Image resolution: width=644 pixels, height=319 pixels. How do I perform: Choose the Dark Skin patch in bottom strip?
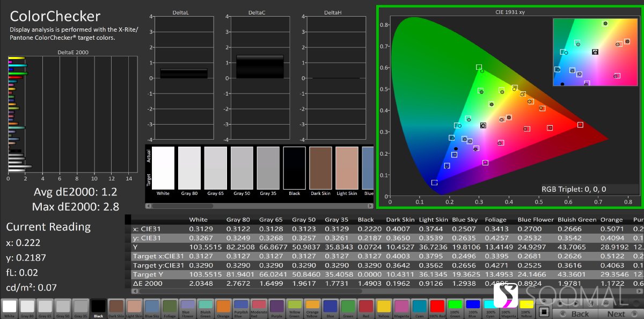(116, 307)
